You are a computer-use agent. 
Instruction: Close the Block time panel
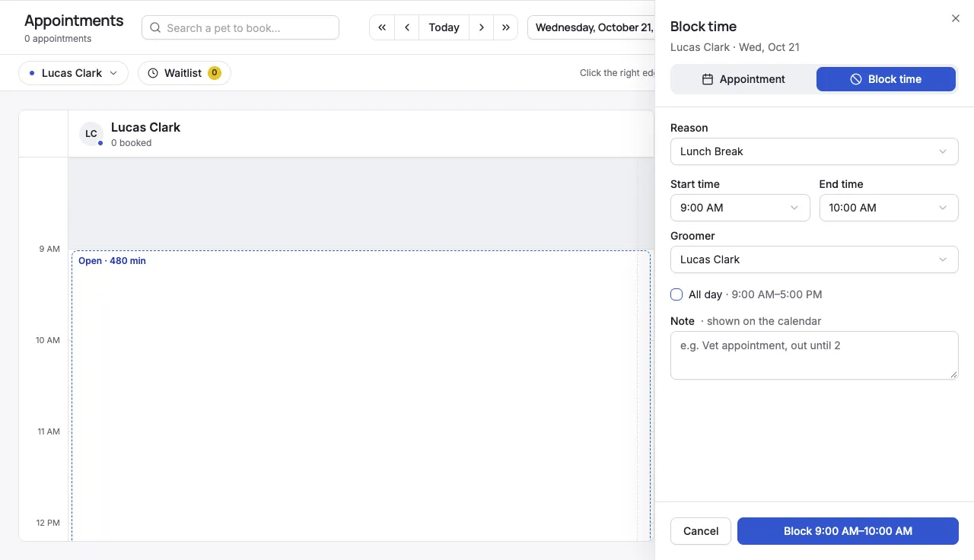956,18
